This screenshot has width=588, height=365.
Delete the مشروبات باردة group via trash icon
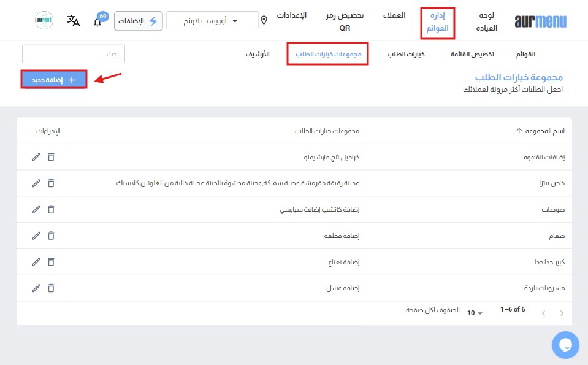tap(51, 287)
